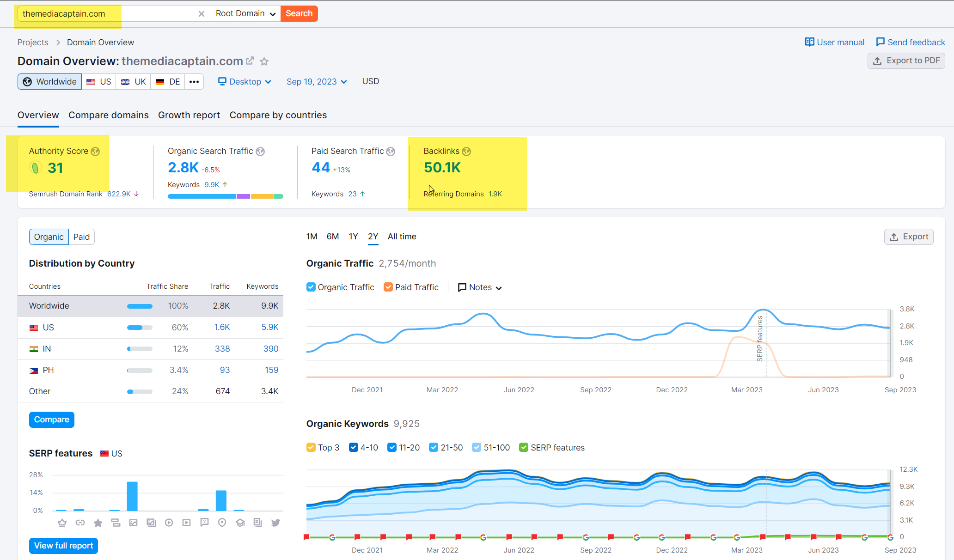Select the Overview tab
Screen dimensions: 954x560
pyautogui.click(x=38, y=115)
